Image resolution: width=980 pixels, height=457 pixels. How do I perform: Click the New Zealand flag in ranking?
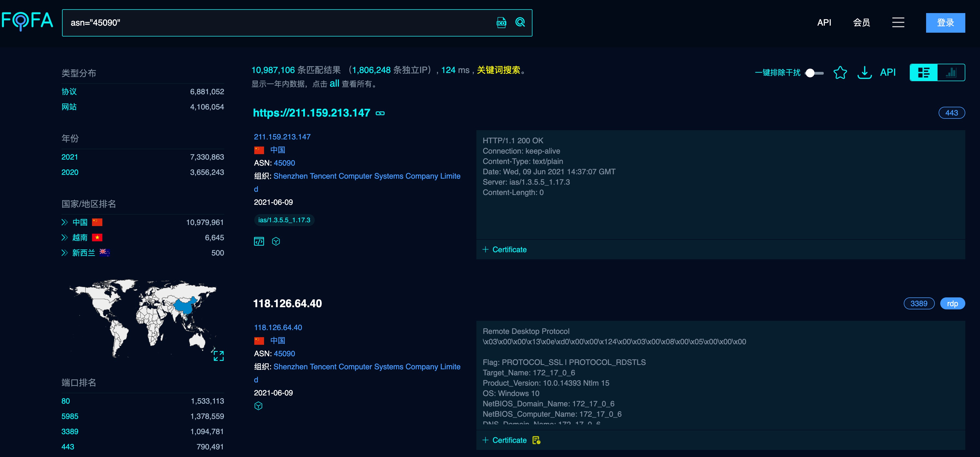pos(105,253)
